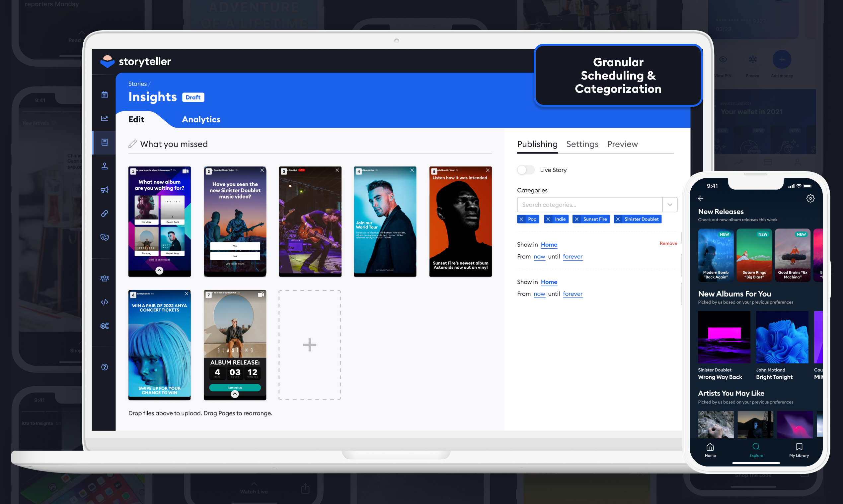Expand the Album Release countdown page chevron
Image resolution: width=843 pixels, height=504 pixels.
click(235, 394)
